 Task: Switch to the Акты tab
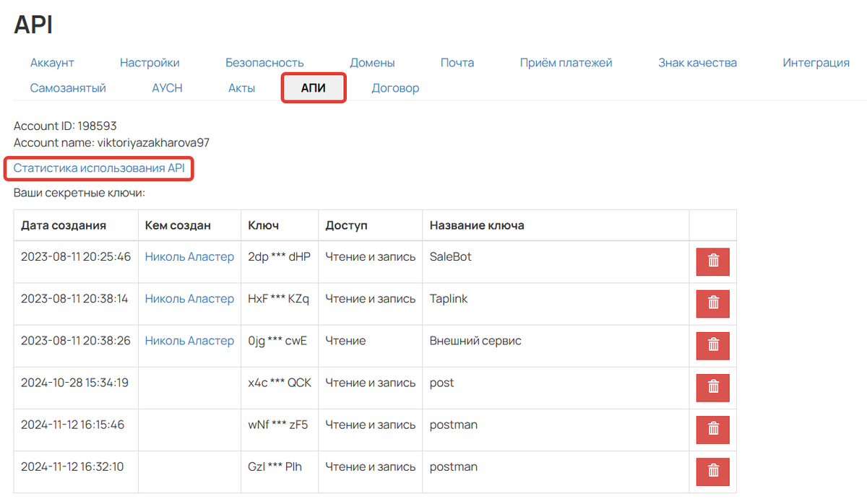(x=241, y=88)
